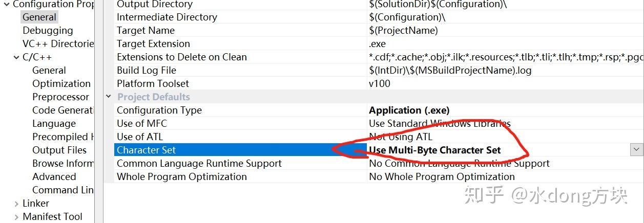Expand the Manifest Tool node
Screen dimensions: 644x223
coord(17,217)
